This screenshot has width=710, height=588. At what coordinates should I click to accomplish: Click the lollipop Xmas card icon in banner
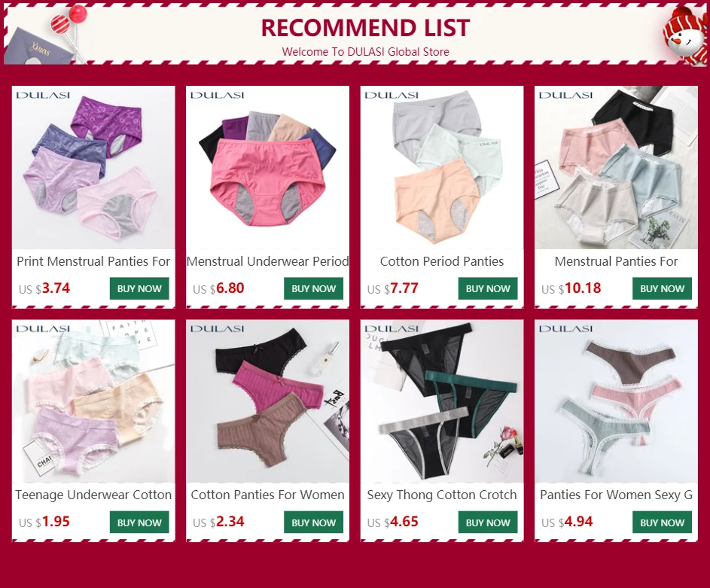click(x=45, y=35)
